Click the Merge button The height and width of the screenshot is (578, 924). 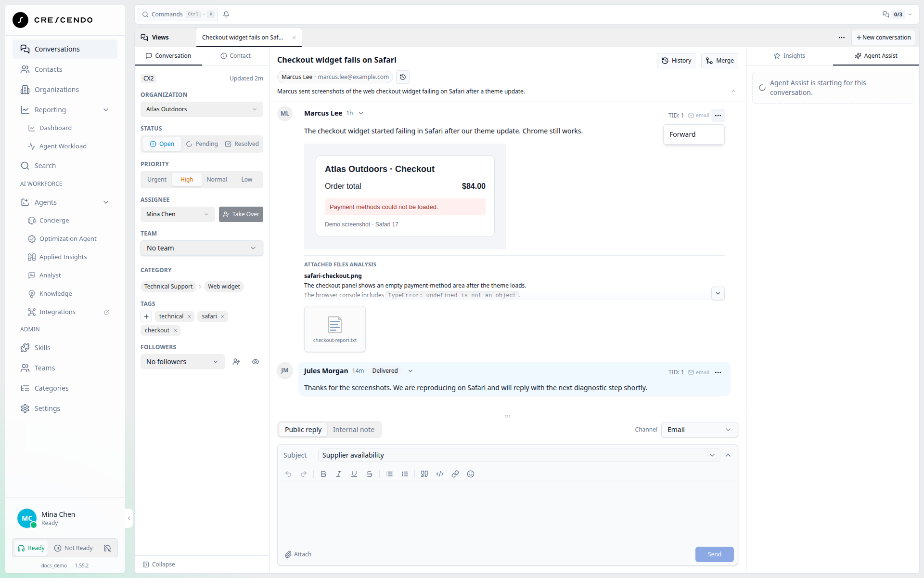[719, 61]
